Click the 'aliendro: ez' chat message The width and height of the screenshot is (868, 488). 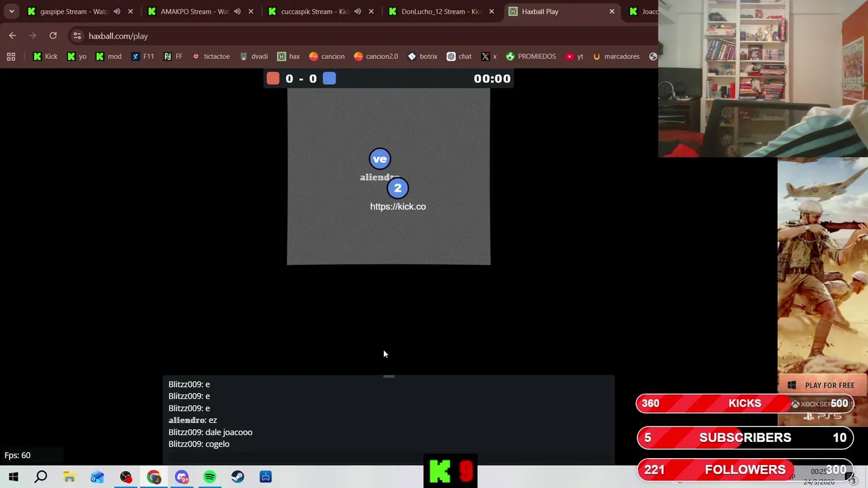pyautogui.click(x=193, y=420)
